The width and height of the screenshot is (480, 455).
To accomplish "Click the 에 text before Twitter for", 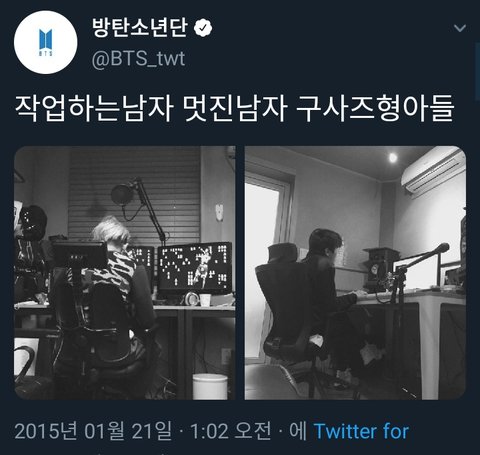I will point(298,431).
